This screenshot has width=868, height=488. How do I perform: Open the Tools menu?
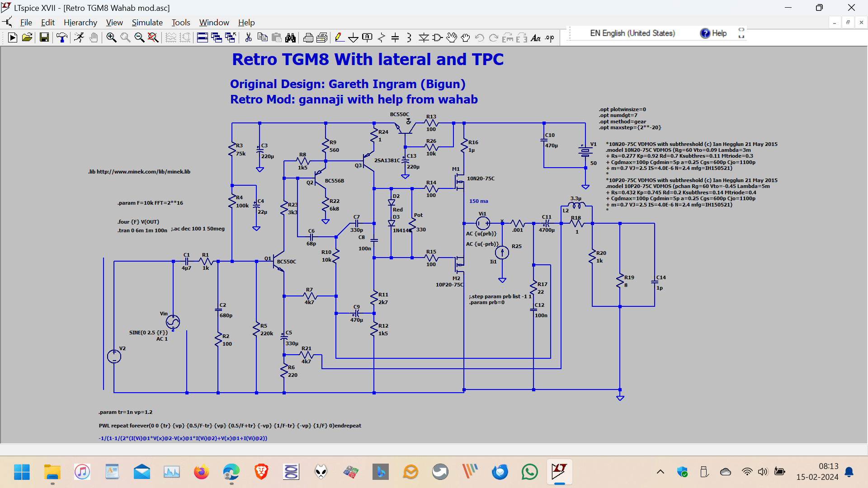[x=181, y=23]
